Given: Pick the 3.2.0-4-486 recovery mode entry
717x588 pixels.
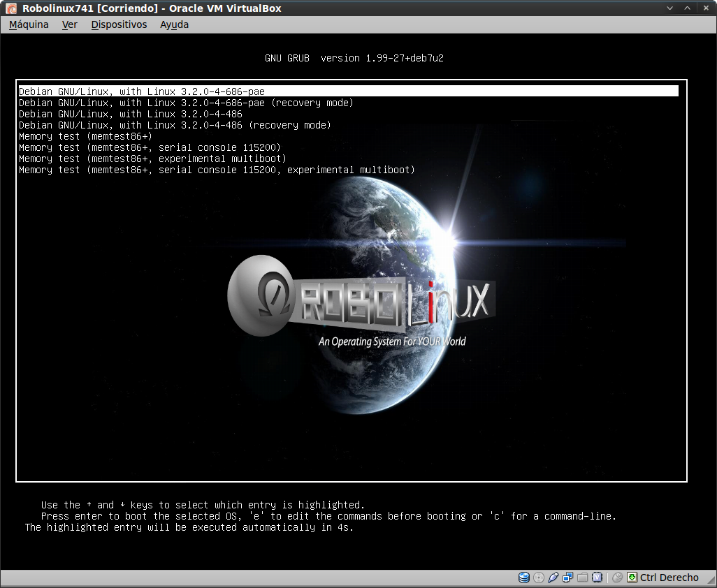Looking at the screenshot, I should pyautogui.click(x=175, y=125).
